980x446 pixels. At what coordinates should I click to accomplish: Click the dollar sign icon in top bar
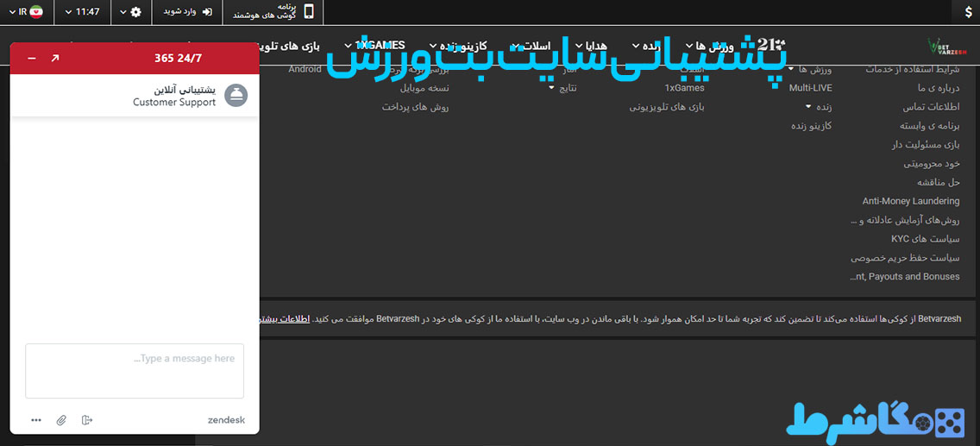click(968, 12)
